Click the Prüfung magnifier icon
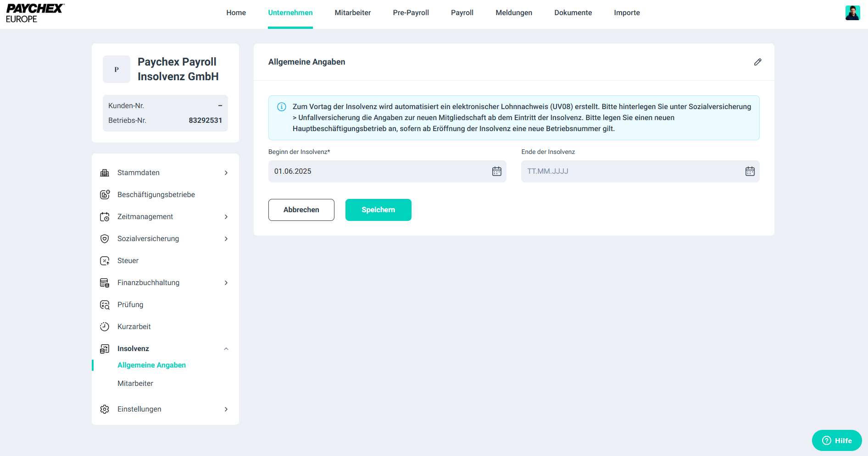This screenshot has width=868, height=456. click(x=105, y=305)
